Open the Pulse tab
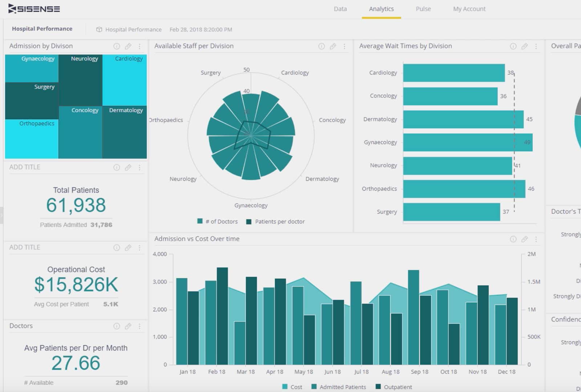The width and height of the screenshot is (581, 392). [x=423, y=9]
